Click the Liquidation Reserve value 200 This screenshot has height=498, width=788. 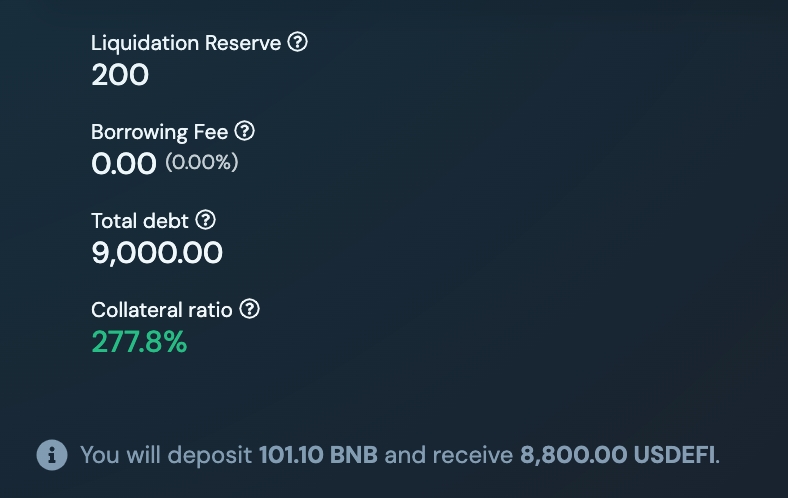[x=120, y=75]
